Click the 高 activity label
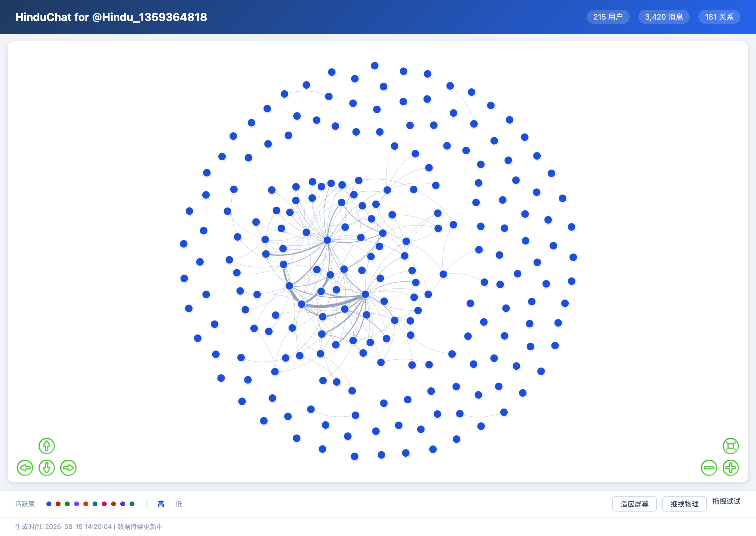 click(161, 504)
